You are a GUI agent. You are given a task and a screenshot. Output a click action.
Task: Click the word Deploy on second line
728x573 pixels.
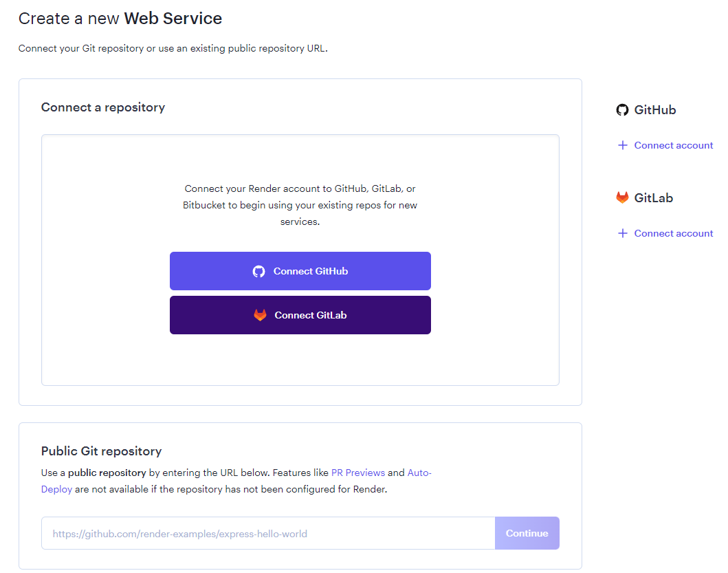[56, 489]
